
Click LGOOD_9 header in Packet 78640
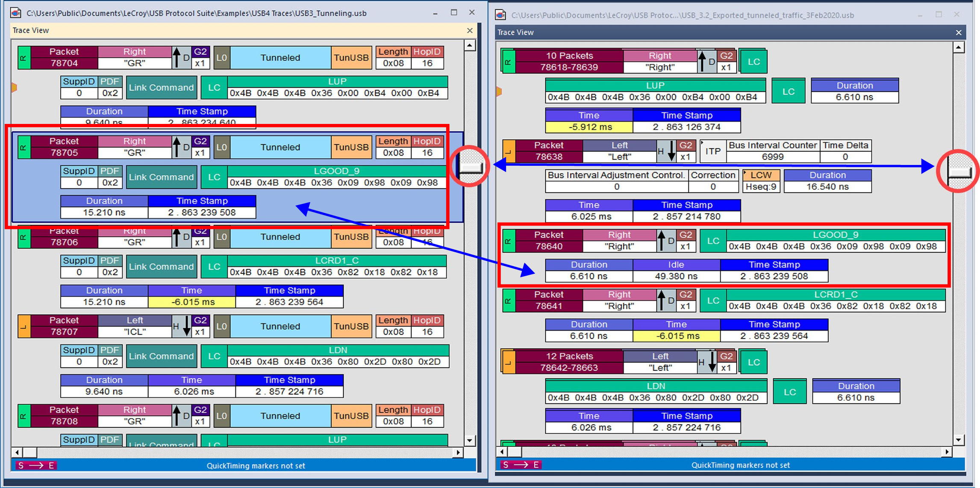click(836, 235)
